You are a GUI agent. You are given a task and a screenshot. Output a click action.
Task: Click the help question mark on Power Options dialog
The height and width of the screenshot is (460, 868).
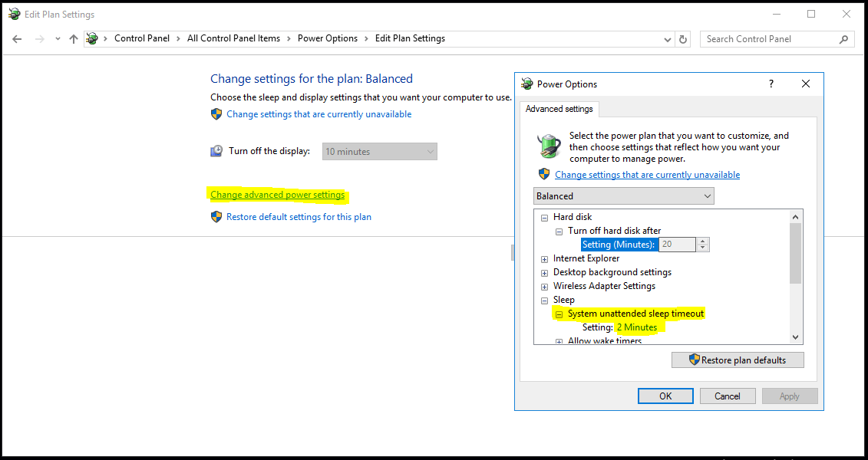(x=771, y=84)
